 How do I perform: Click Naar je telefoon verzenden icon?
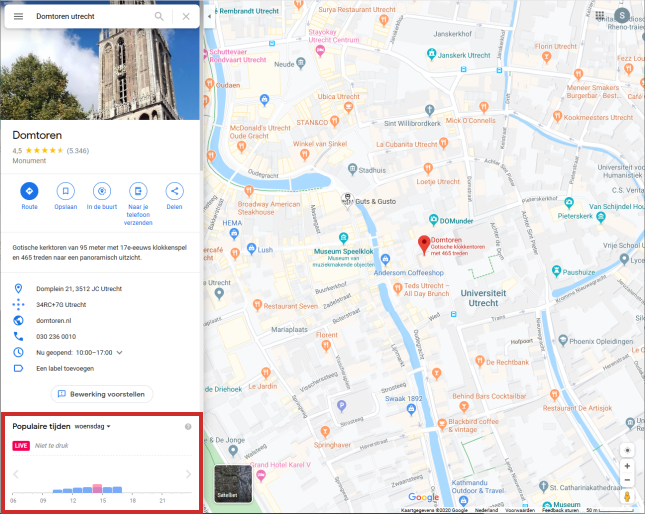[138, 191]
